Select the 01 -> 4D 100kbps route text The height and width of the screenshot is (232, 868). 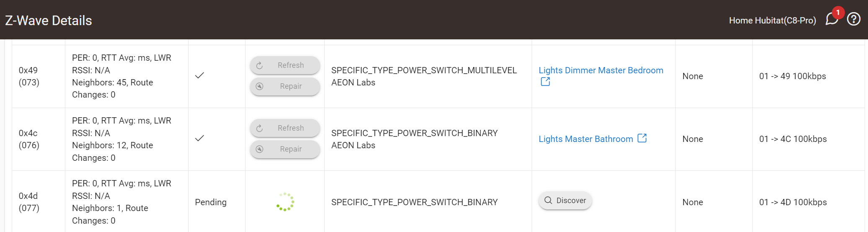pyautogui.click(x=793, y=202)
